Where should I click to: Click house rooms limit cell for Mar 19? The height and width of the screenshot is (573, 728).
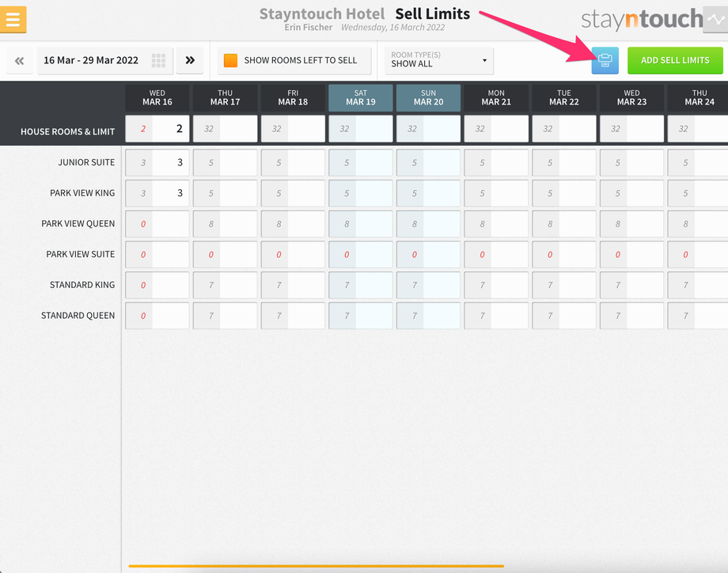pos(374,129)
